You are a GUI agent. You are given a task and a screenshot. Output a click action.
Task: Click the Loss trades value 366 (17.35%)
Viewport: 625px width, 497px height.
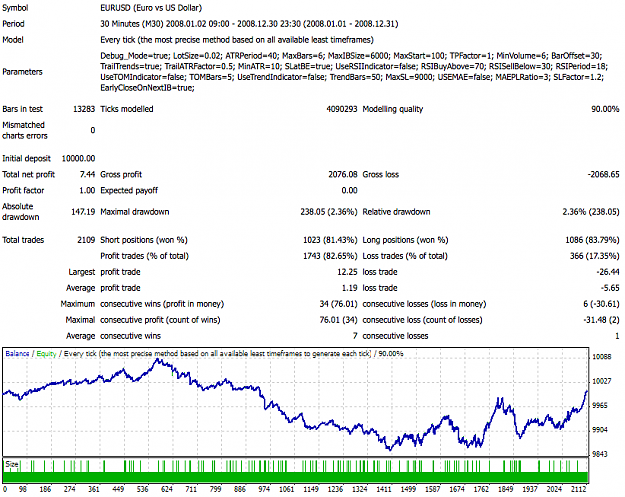tap(595, 256)
